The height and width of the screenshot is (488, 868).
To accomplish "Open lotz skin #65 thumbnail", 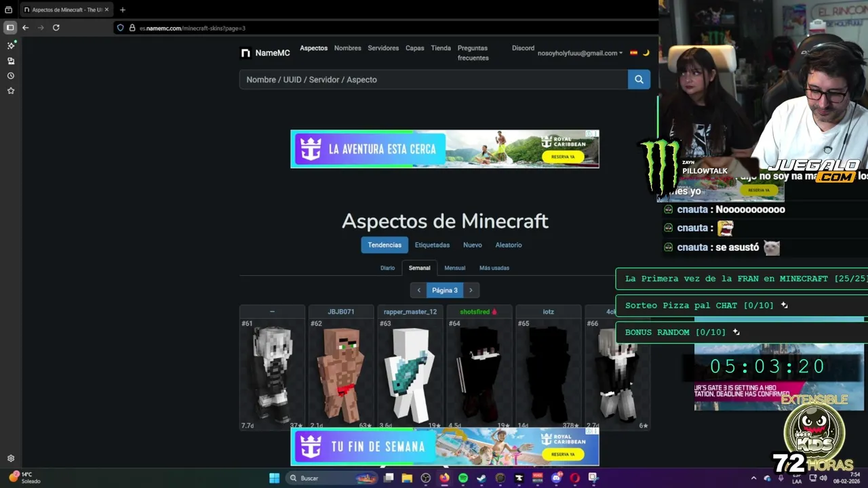I will tap(549, 373).
